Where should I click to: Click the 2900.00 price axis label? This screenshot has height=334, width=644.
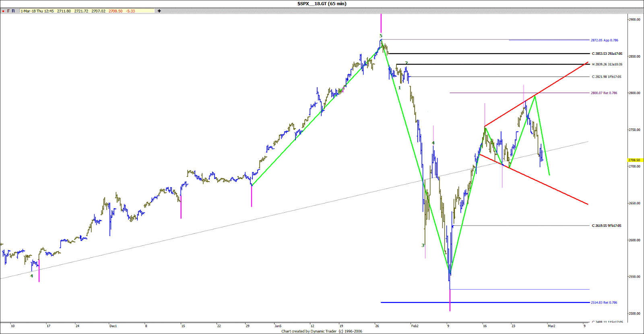coord(634,19)
